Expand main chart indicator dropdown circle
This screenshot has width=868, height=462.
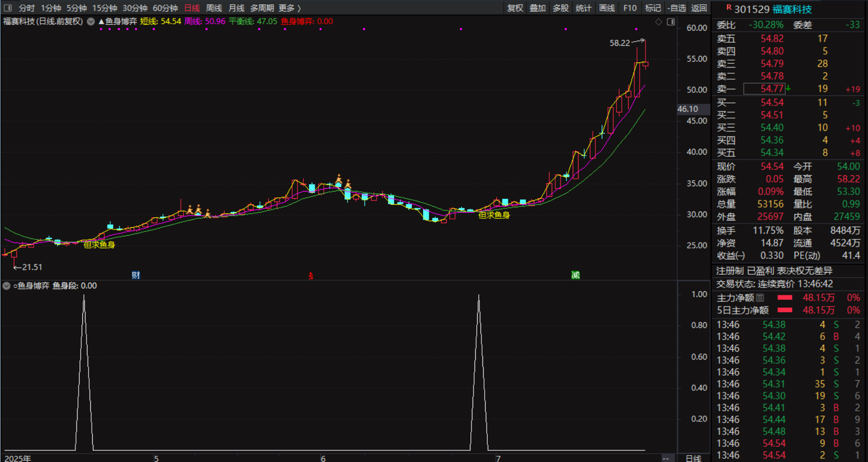coord(91,22)
